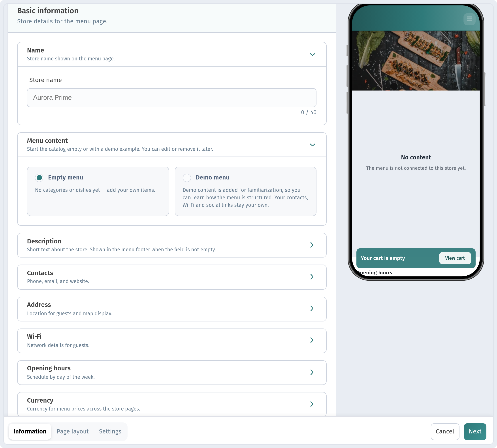Click the 'Your cart is empty' text
This screenshot has height=448, width=497.
coord(383,258)
